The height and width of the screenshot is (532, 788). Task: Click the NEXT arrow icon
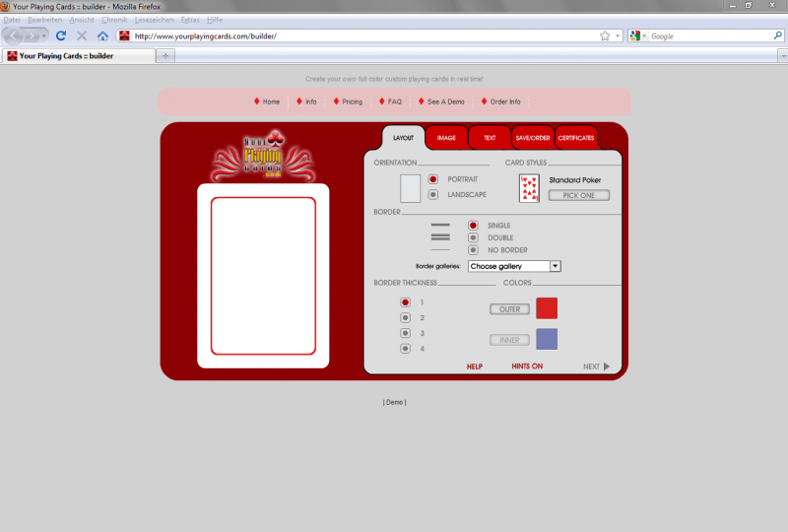pyautogui.click(x=607, y=366)
